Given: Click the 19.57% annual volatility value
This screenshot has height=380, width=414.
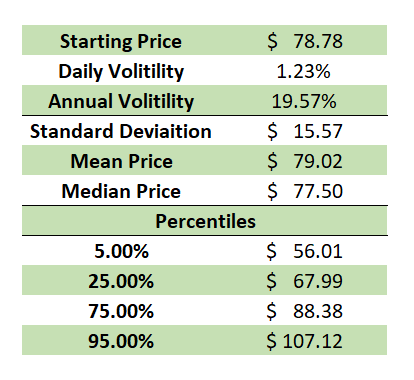Looking at the screenshot, I should 304,101.
